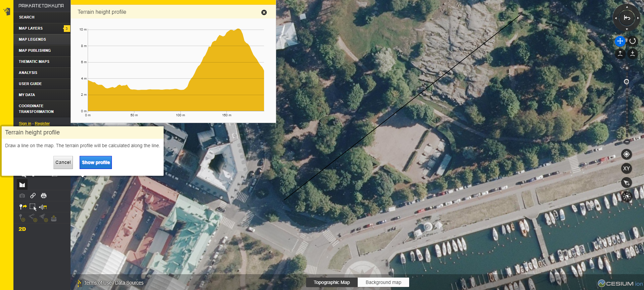Center map on my location
This screenshot has height=290, width=644.
point(627,154)
